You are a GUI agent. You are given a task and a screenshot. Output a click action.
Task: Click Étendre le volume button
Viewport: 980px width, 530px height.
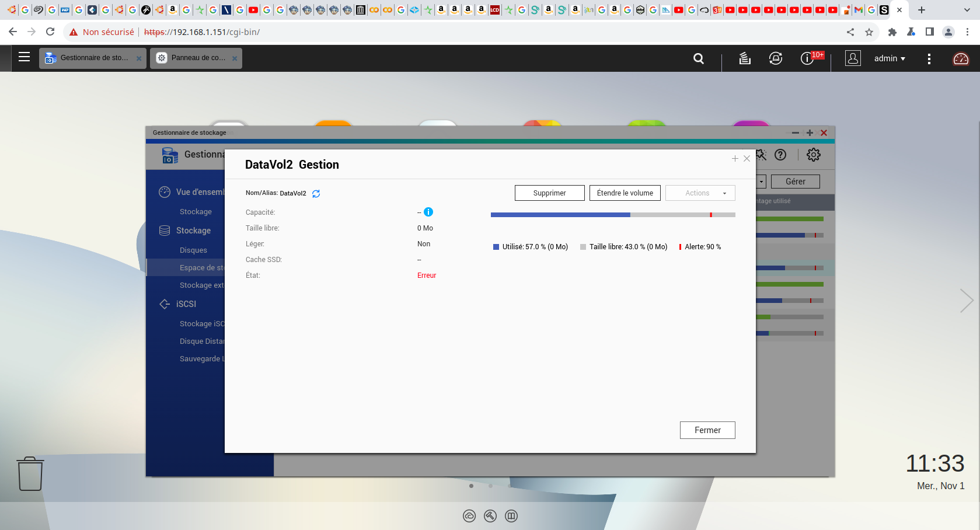[625, 193]
